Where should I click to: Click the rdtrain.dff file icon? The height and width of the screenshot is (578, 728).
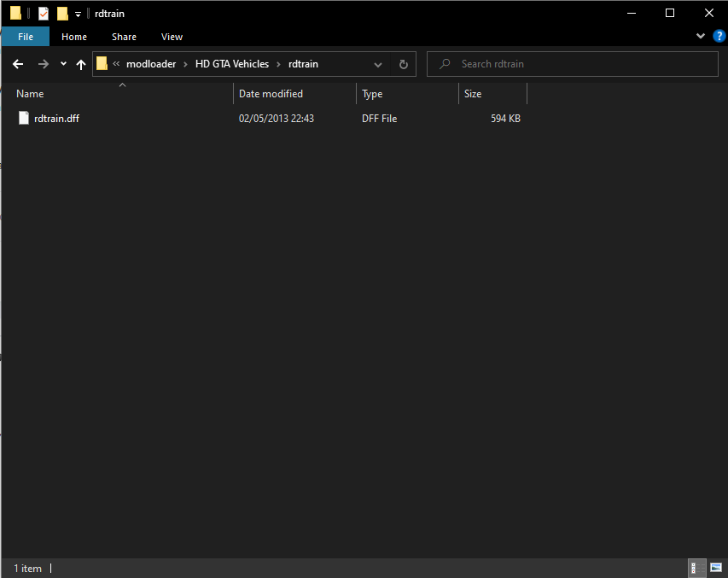point(24,118)
